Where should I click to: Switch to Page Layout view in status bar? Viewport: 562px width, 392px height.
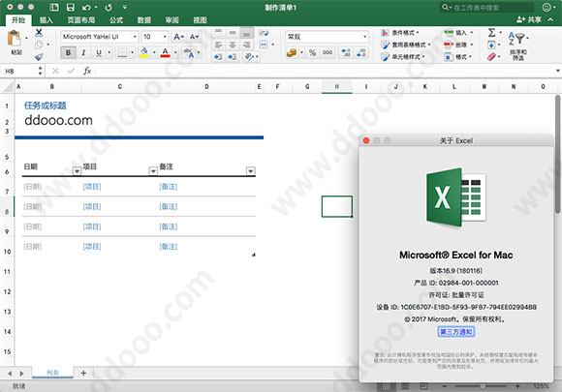click(405, 386)
